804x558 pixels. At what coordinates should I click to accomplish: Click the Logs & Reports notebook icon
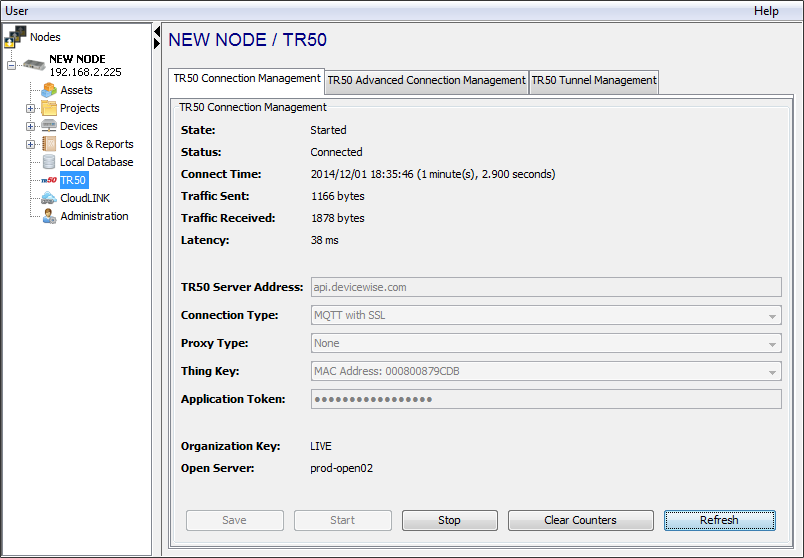(x=49, y=144)
